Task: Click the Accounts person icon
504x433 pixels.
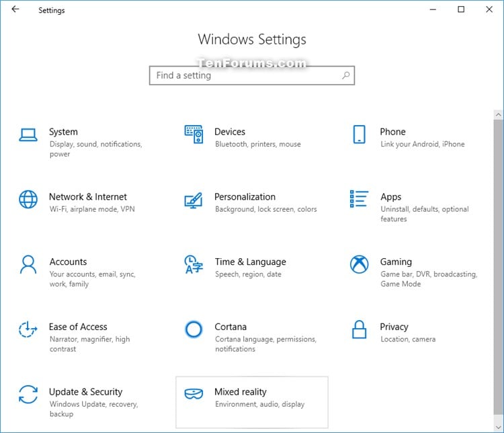Action: [x=28, y=264]
